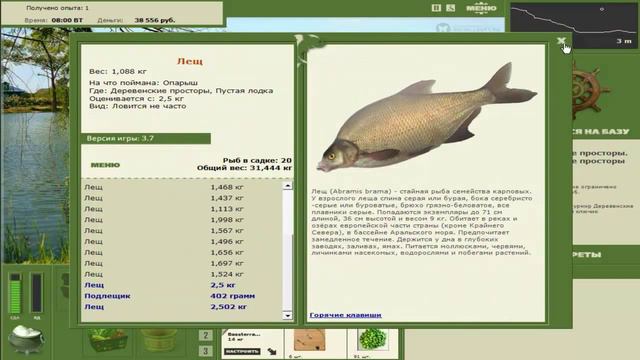Select the Лещ 1,656 кг row
Viewport: 640px width, 360px height.
[x=182, y=252]
